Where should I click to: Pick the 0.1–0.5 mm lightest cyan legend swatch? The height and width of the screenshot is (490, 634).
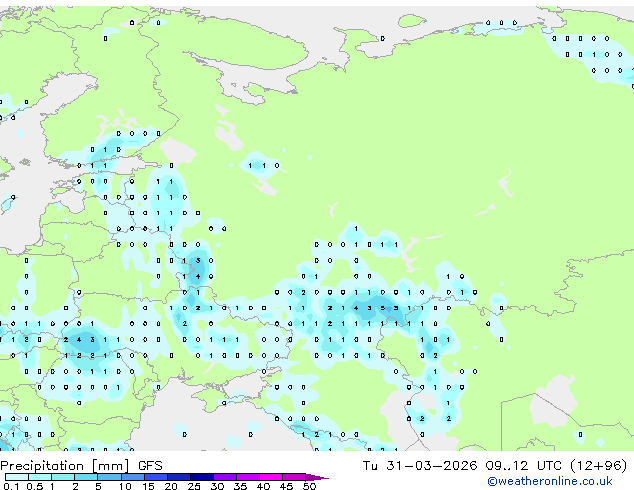coord(17,477)
